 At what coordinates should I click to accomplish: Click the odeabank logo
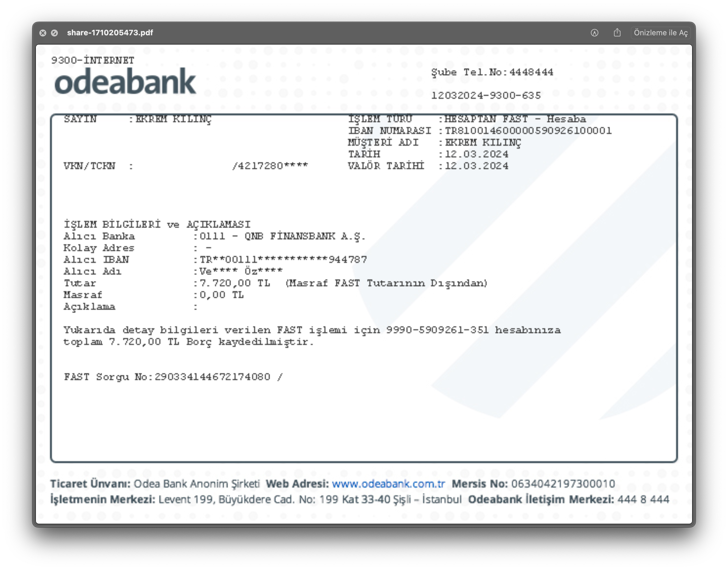click(x=125, y=81)
